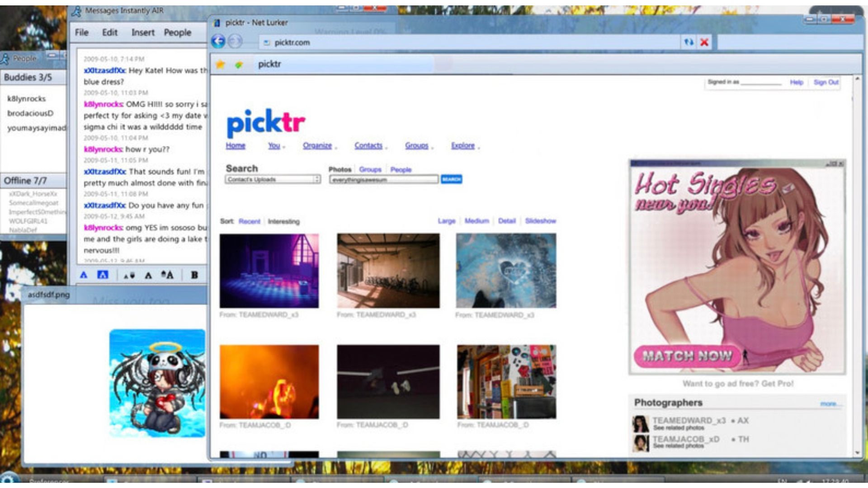Screen dimensions: 868x488
Task: Click the green add-to-favorites icon
Action: pos(239,65)
